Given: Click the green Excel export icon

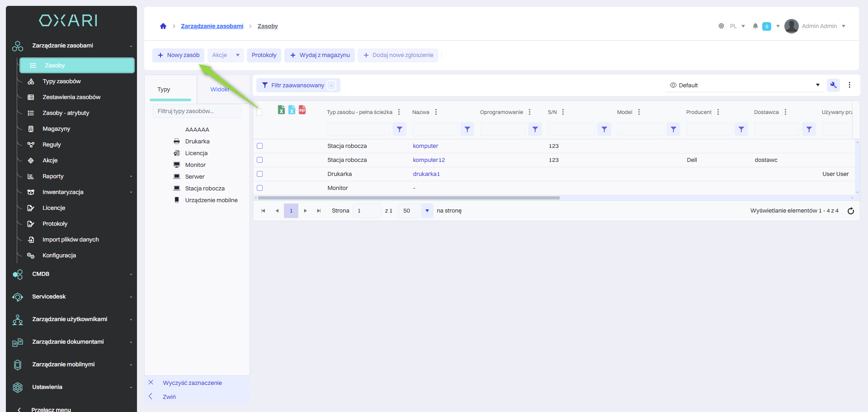Looking at the screenshot, I should [x=281, y=110].
